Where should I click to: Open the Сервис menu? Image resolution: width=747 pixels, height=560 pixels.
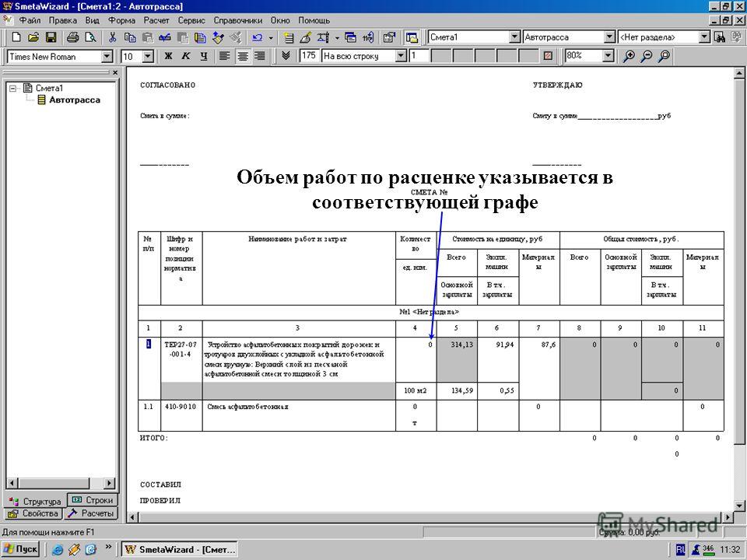tap(191, 20)
